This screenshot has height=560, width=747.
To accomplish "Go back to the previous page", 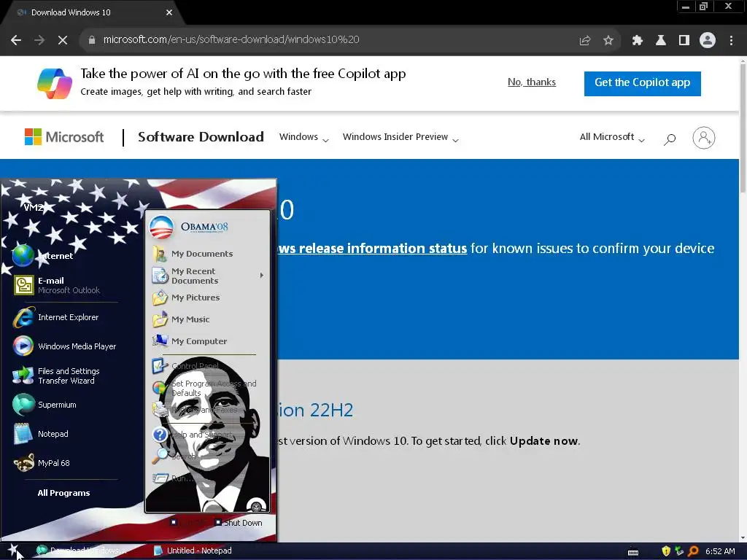I will pos(16,40).
